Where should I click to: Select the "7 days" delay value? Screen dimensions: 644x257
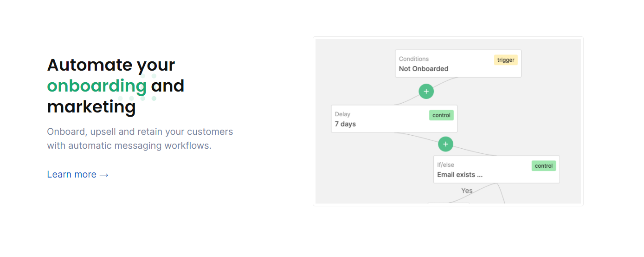click(345, 124)
